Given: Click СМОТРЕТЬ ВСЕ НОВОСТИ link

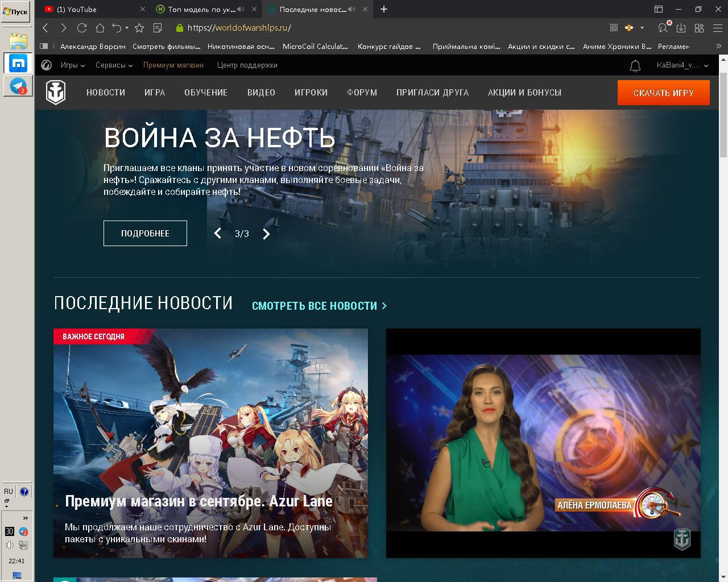Looking at the screenshot, I should (x=319, y=306).
